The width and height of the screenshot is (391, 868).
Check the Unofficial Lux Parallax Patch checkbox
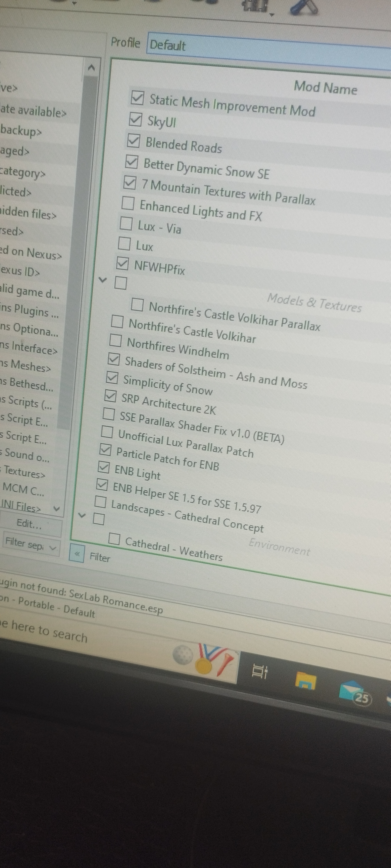pyautogui.click(x=107, y=432)
